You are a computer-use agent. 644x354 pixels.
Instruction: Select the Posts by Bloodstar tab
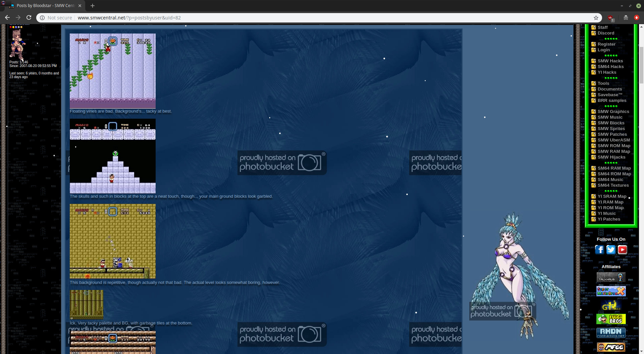tap(45, 6)
